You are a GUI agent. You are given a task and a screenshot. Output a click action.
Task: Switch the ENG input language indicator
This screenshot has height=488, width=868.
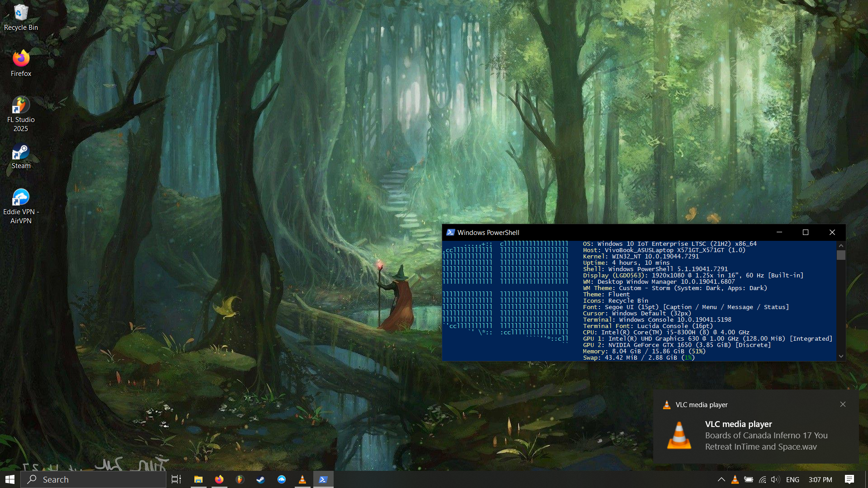(x=793, y=479)
